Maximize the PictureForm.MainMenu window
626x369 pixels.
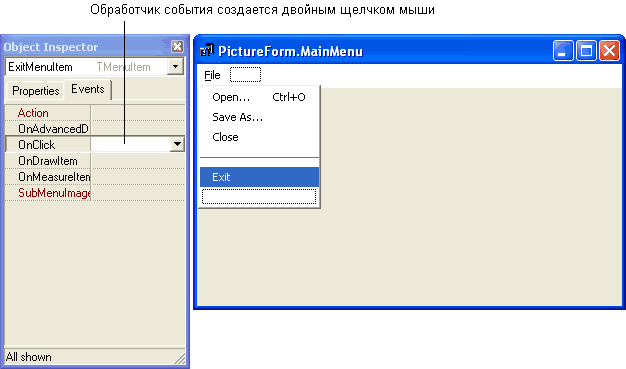[x=586, y=51]
